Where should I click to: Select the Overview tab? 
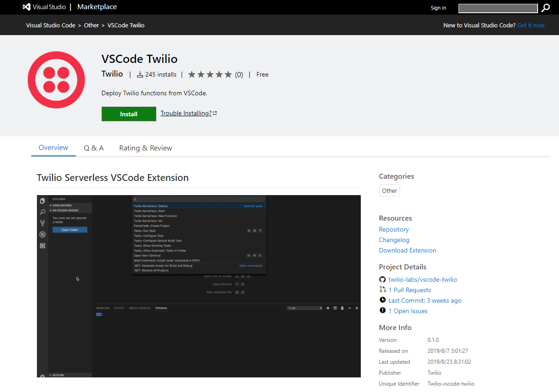[53, 148]
